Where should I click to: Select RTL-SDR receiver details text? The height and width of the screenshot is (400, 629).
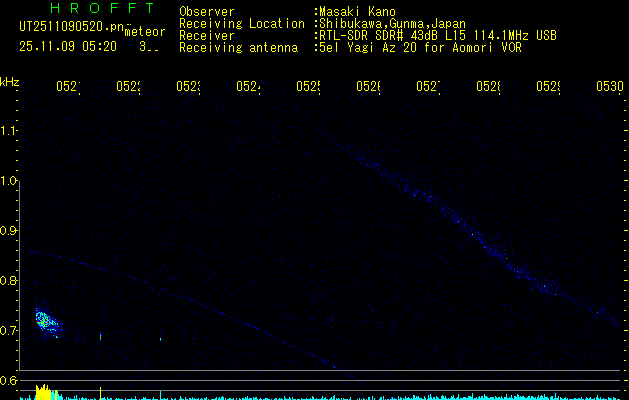438,36
